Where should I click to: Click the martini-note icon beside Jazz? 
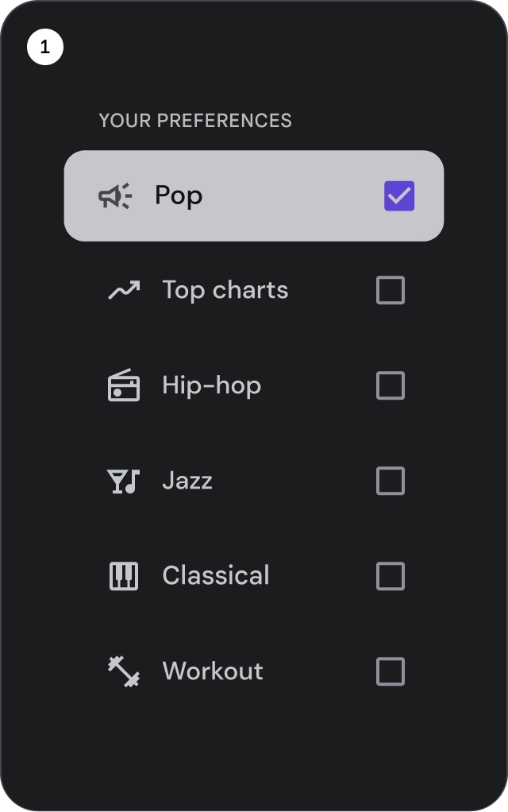(123, 481)
